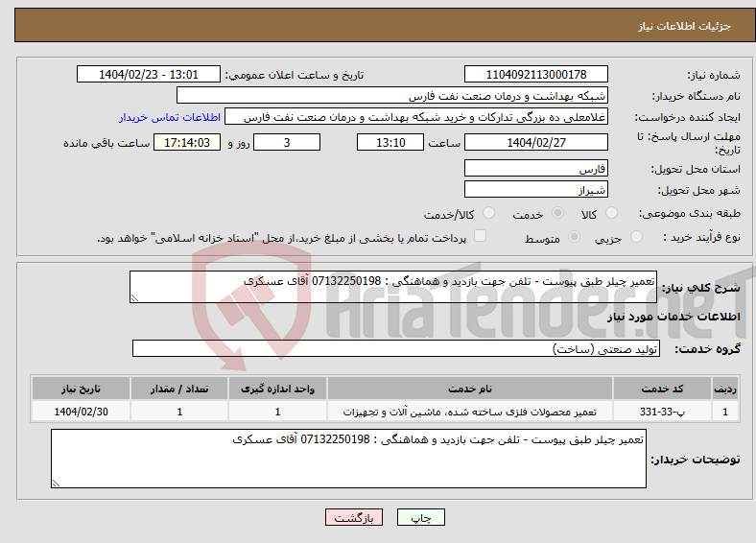Click the روز و label
Viewport: 756px width, 543px height.
click(x=239, y=143)
